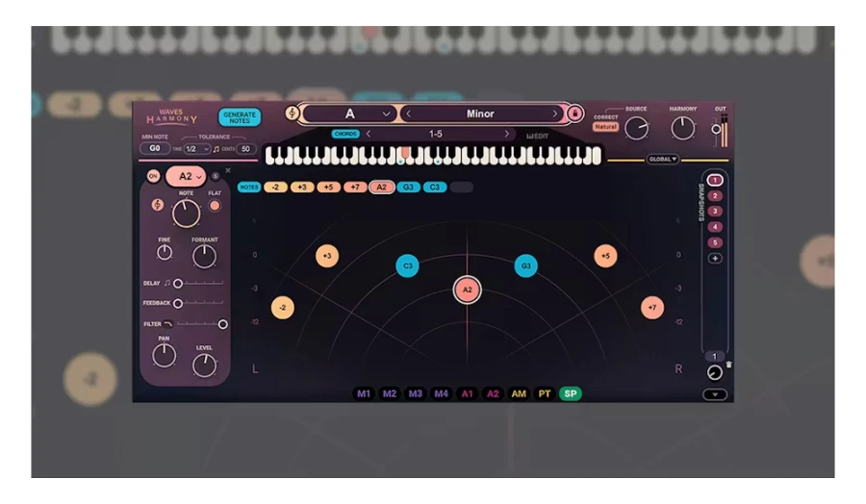866x504 pixels.
Task: Close the A2 voice panel
Action: point(227,170)
